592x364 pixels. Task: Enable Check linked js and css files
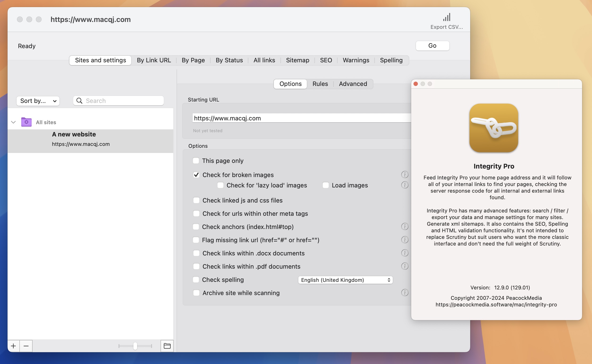coord(196,200)
